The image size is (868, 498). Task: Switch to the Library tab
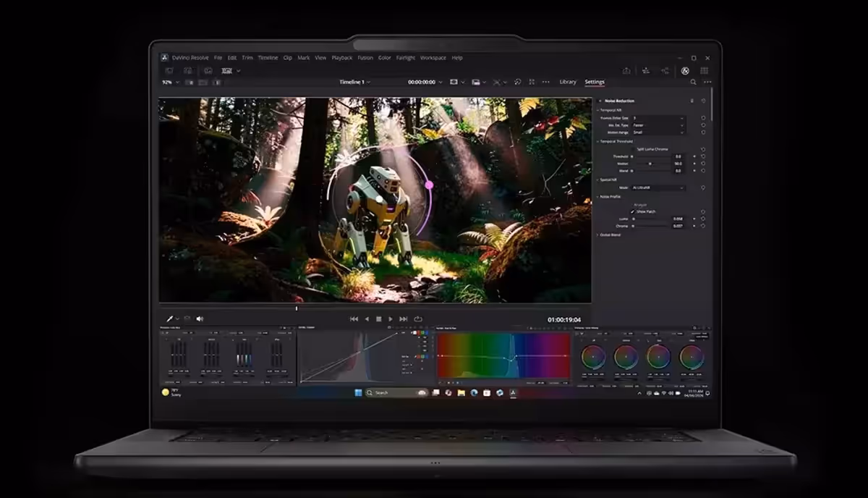[x=568, y=82]
